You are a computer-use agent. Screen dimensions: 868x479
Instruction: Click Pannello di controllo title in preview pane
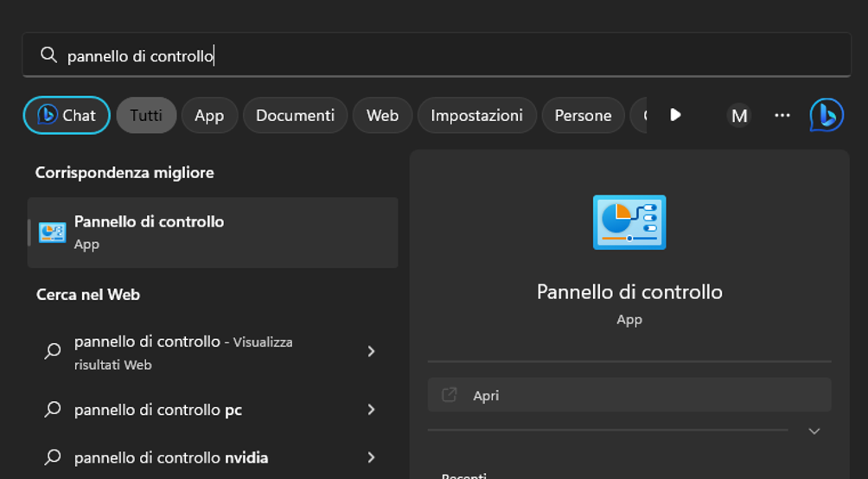pos(629,292)
